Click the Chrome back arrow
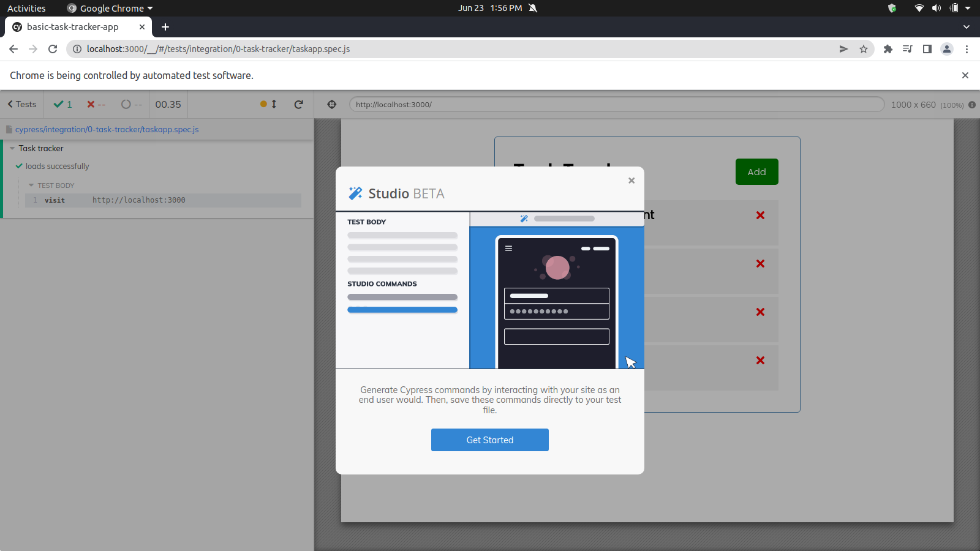Image resolution: width=980 pixels, height=551 pixels. pos(13,49)
